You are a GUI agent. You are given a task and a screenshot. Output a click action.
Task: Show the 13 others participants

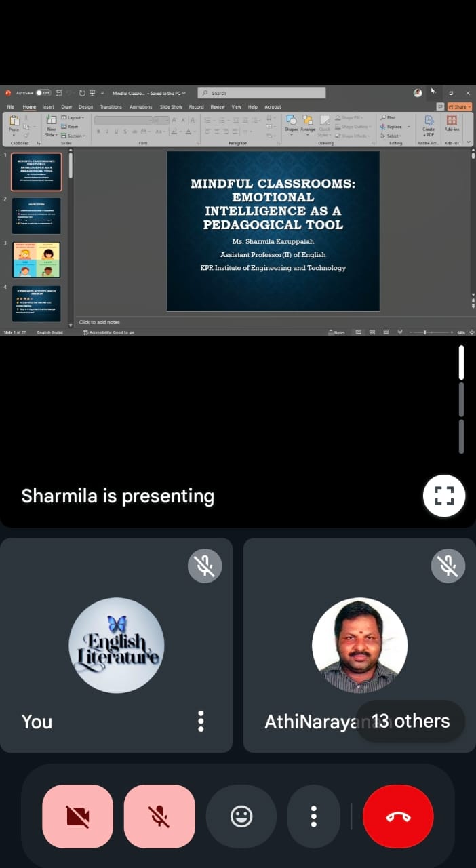coord(410,721)
